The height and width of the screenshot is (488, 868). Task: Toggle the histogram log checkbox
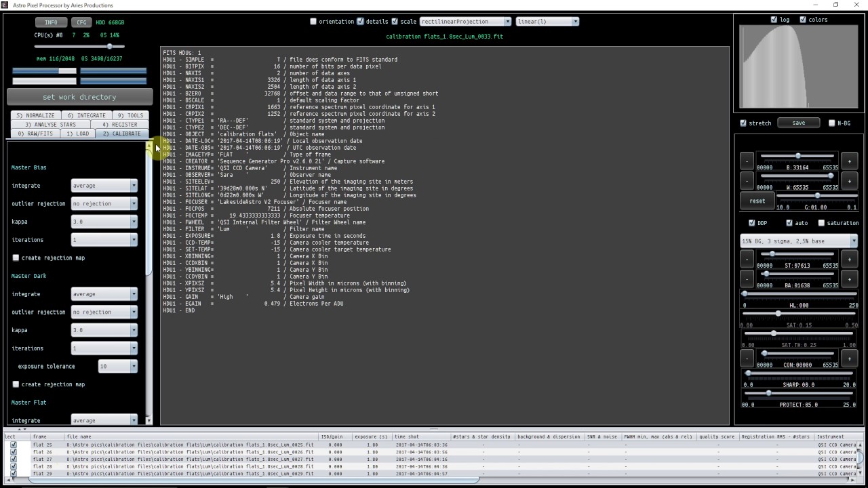[x=774, y=20]
